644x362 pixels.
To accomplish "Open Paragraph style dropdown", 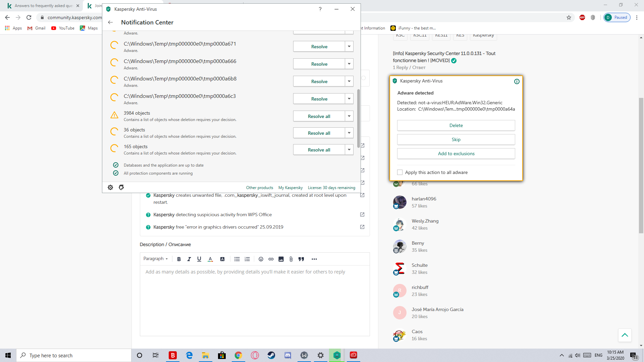I will [155, 259].
